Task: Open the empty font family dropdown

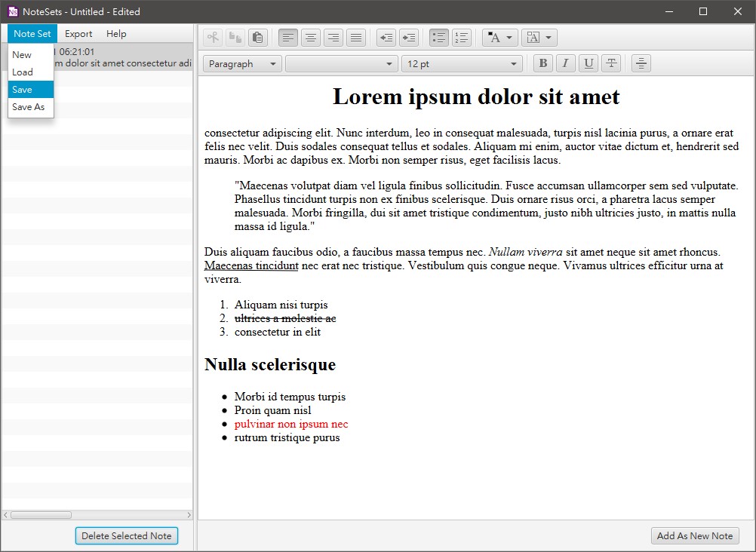Action: (x=341, y=64)
